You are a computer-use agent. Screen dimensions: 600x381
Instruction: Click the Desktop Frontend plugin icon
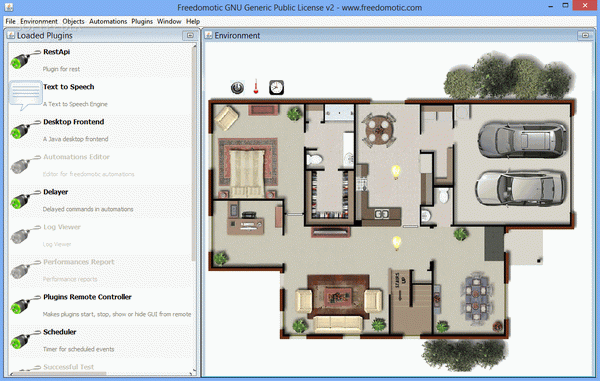pyautogui.click(x=25, y=130)
